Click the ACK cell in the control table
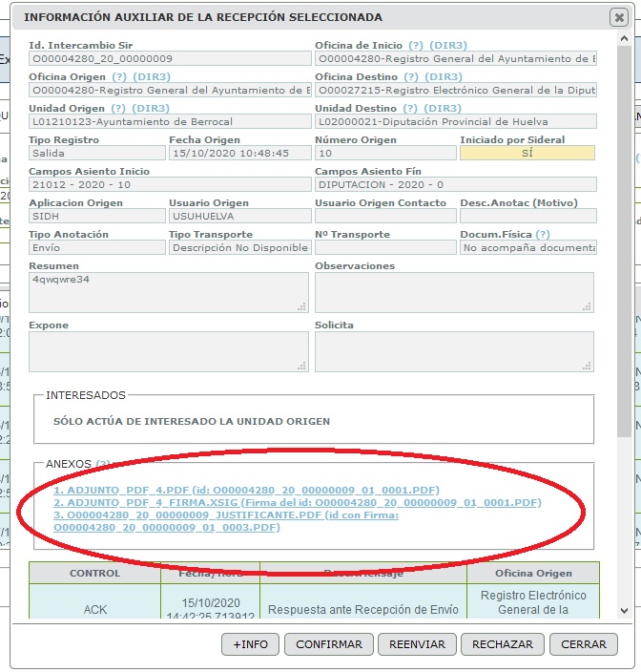 click(x=94, y=600)
